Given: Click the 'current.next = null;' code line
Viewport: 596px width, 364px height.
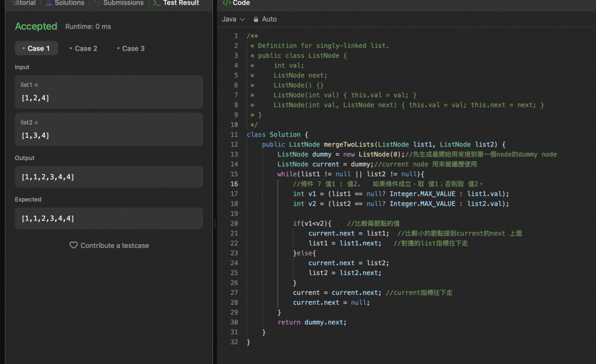Looking at the screenshot, I should click(331, 302).
